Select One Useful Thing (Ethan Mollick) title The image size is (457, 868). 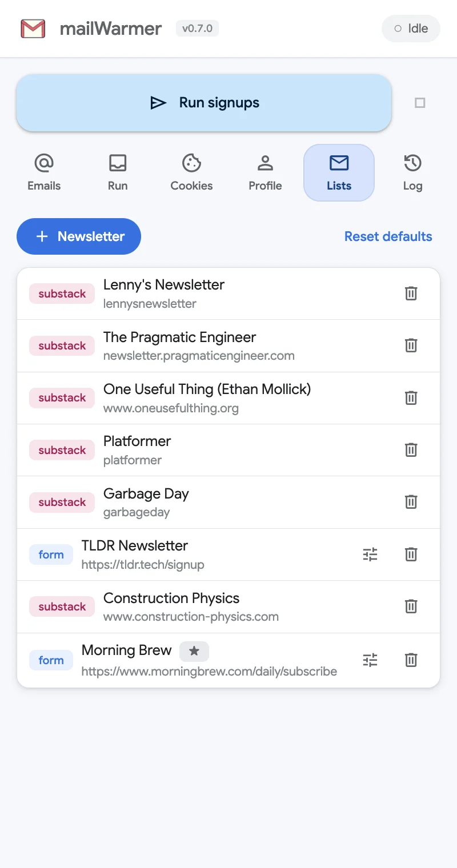pos(207,389)
